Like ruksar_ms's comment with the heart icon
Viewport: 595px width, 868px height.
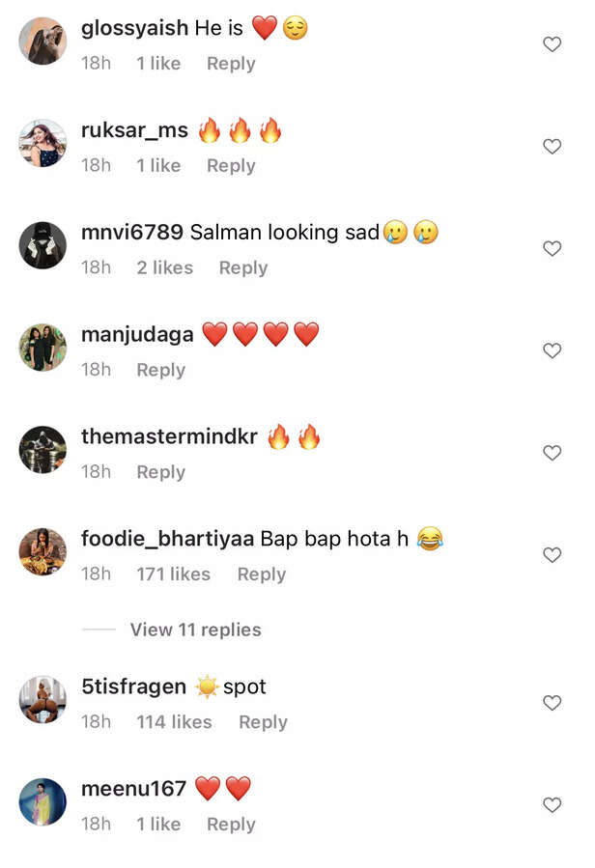(x=552, y=147)
